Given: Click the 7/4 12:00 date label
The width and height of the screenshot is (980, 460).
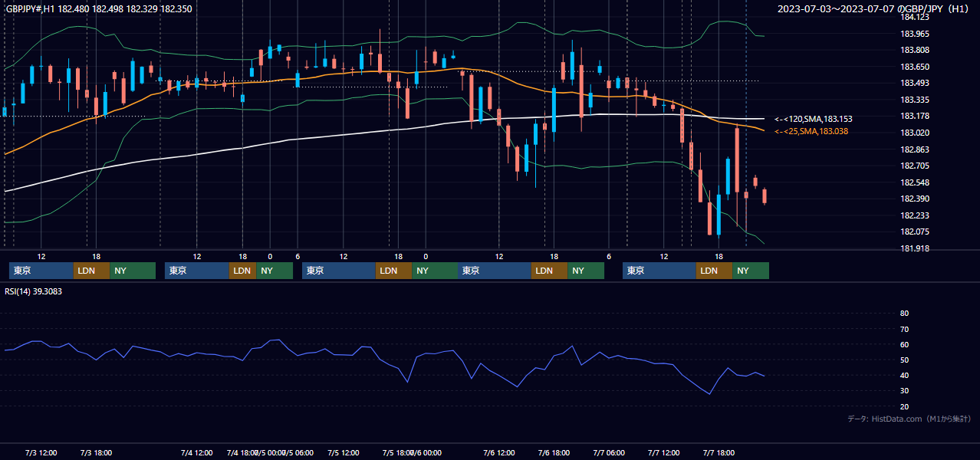Looking at the screenshot, I should 196,453.
